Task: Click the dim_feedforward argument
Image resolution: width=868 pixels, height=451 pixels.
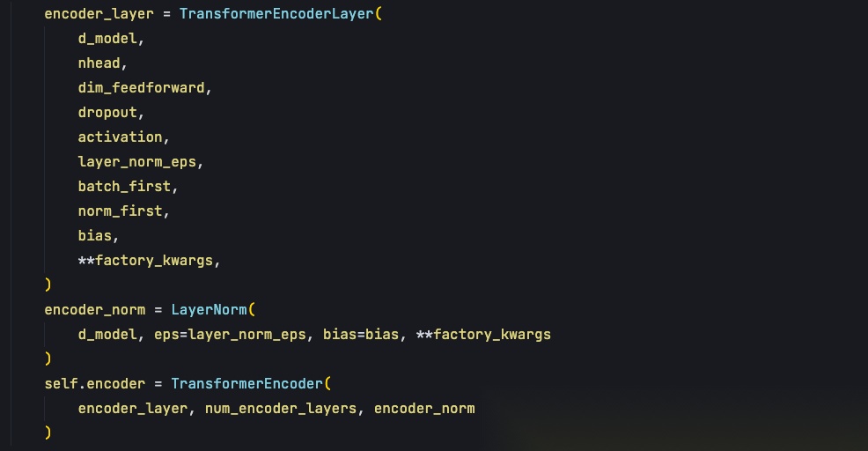Action: tap(141, 88)
